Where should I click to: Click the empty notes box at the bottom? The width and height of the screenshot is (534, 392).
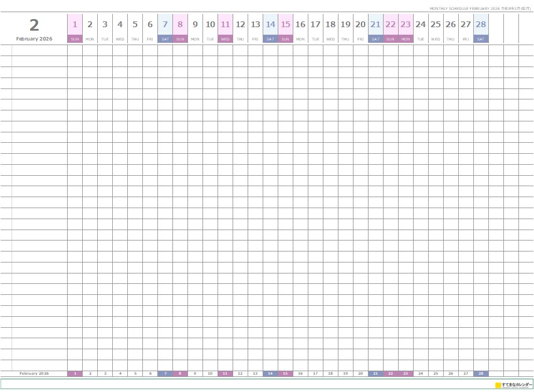coord(249,384)
